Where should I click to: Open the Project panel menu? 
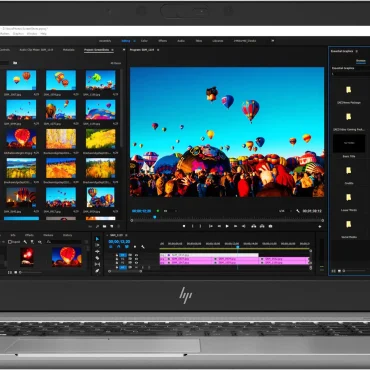(x=112, y=50)
